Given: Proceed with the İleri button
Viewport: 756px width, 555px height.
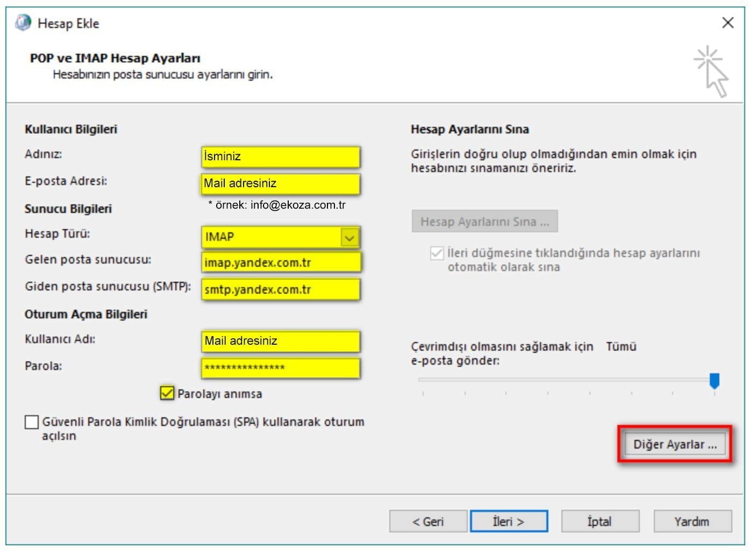Looking at the screenshot, I should [509, 521].
